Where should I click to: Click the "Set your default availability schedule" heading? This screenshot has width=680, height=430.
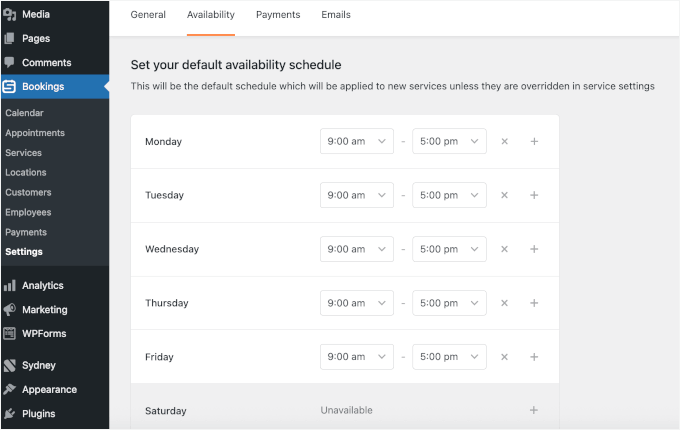point(236,65)
